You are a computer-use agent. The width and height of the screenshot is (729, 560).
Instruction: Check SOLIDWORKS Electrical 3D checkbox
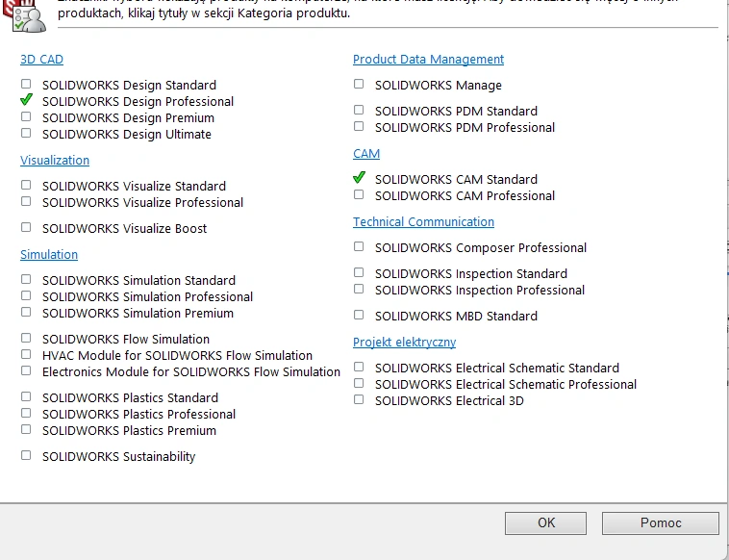click(359, 399)
